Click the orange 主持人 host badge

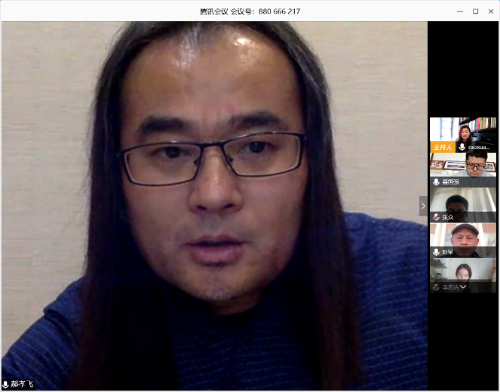442,147
